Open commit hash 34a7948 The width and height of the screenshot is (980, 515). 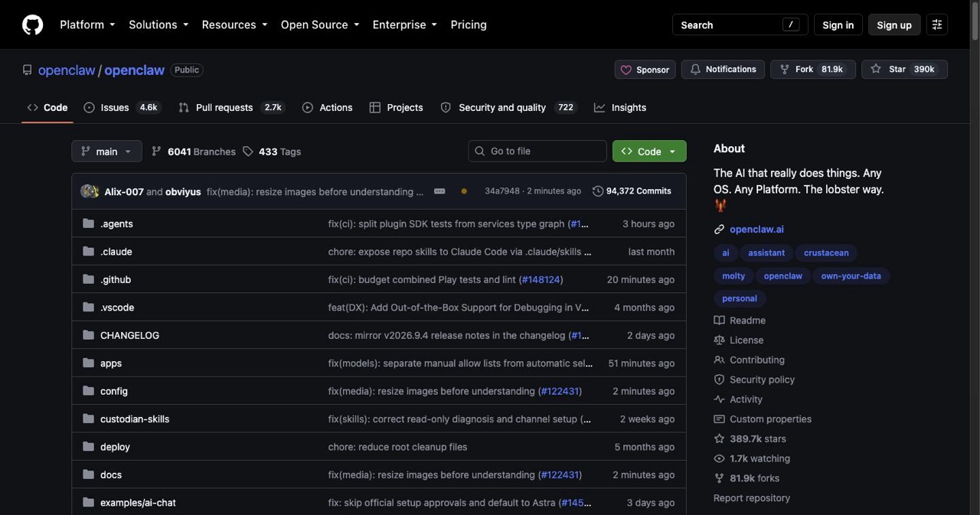[x=501, y=191]
